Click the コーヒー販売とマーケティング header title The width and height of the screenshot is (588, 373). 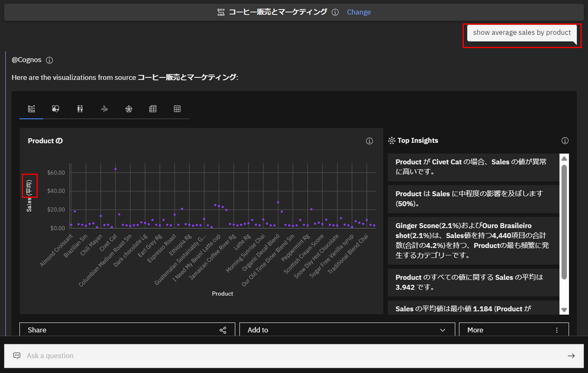[278, 12]
